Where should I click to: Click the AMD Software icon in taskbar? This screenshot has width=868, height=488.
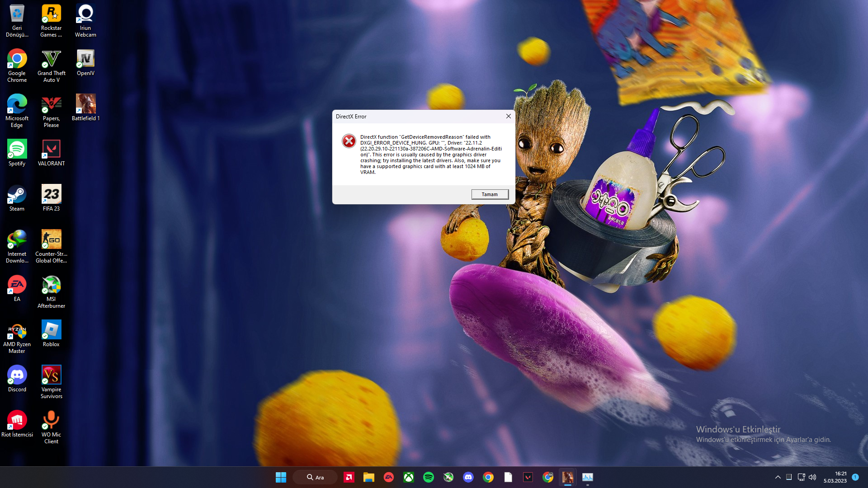pyautogui.click(x=349, y=477)
